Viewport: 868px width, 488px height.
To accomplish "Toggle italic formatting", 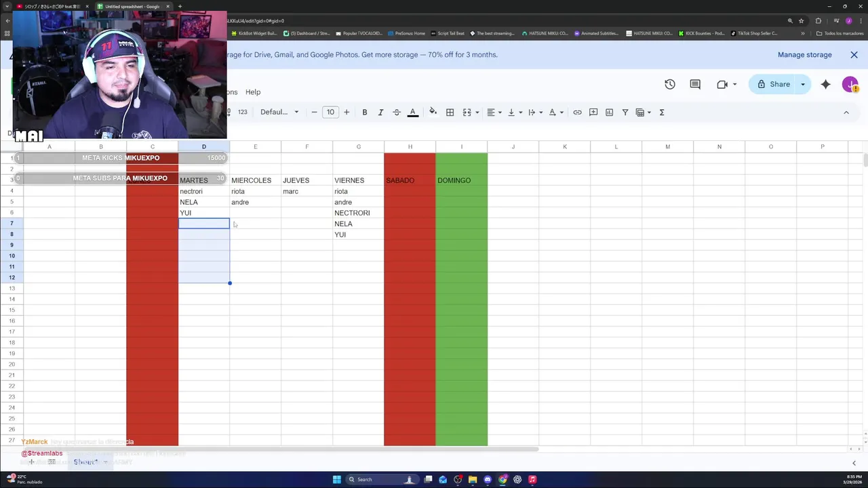I will pyautogui.click(x=380, y=112).
